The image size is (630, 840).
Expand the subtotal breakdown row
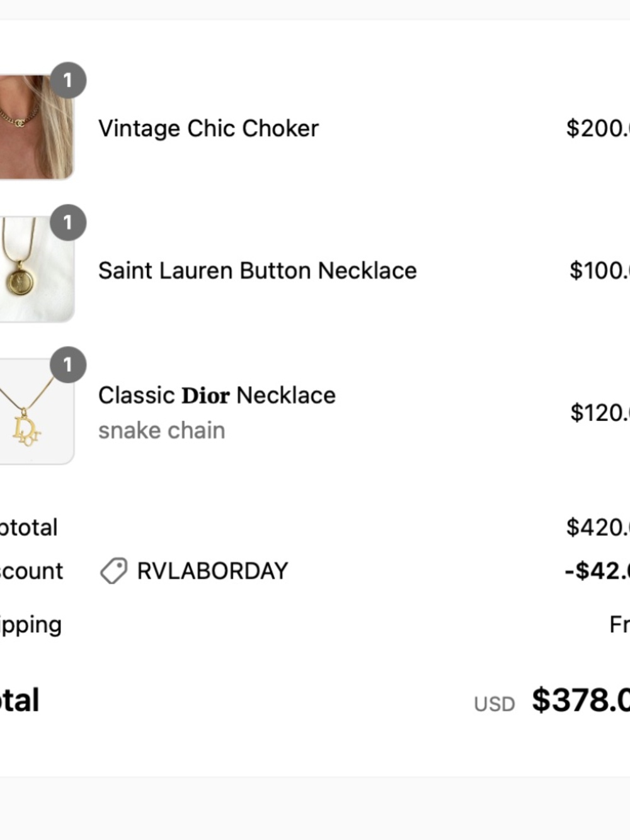pyautogui.click(x=28, y=527)
